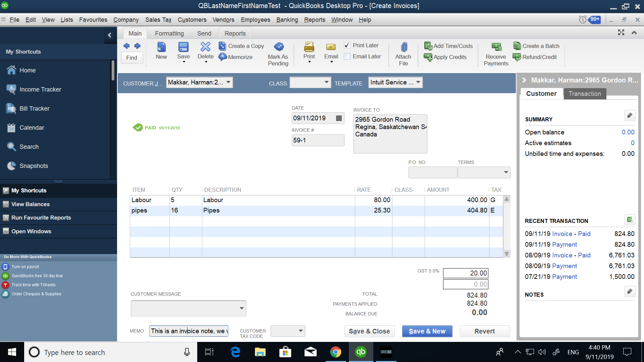644x362 pixels.
Task: Open the Customers menu
Action: pos(192,20)
